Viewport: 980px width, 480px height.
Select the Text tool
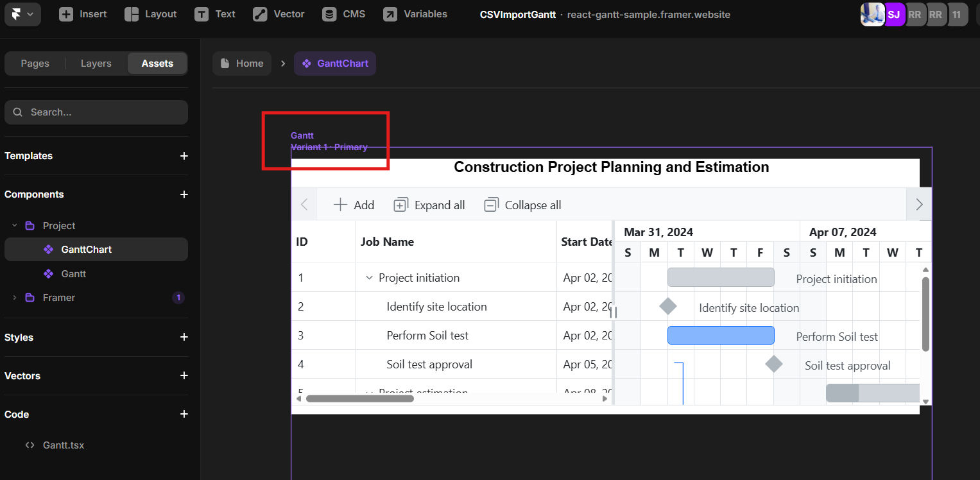214,13
